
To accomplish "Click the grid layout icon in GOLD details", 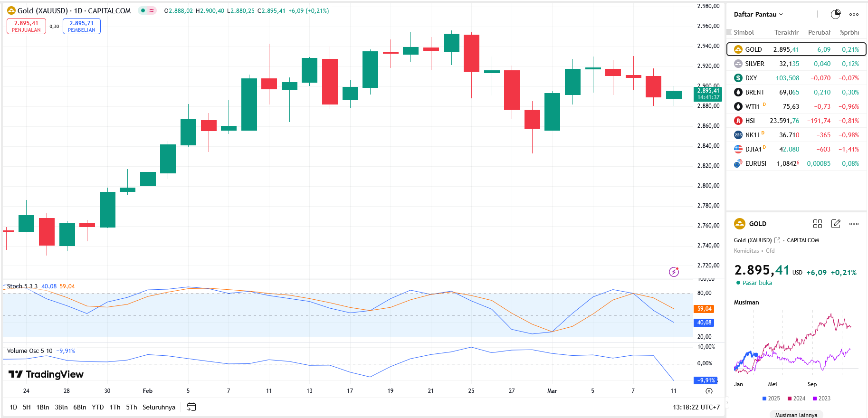I will tap(818, 224).
